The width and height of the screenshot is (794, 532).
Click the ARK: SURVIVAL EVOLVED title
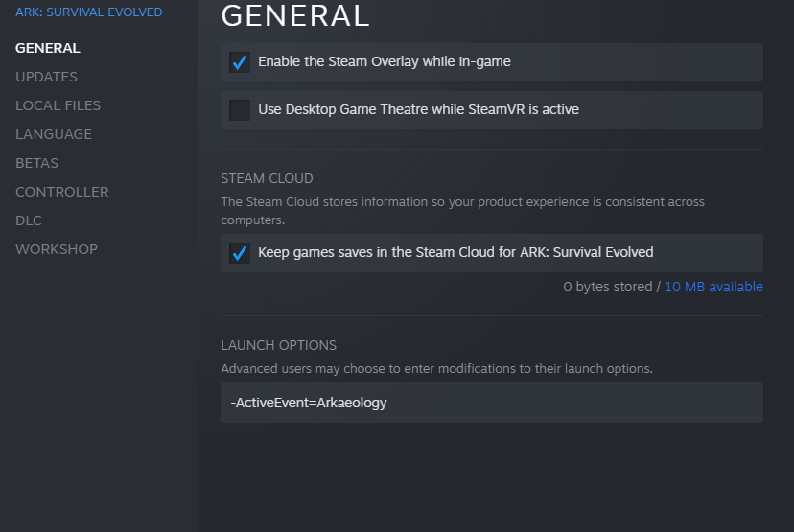point(88,12)
